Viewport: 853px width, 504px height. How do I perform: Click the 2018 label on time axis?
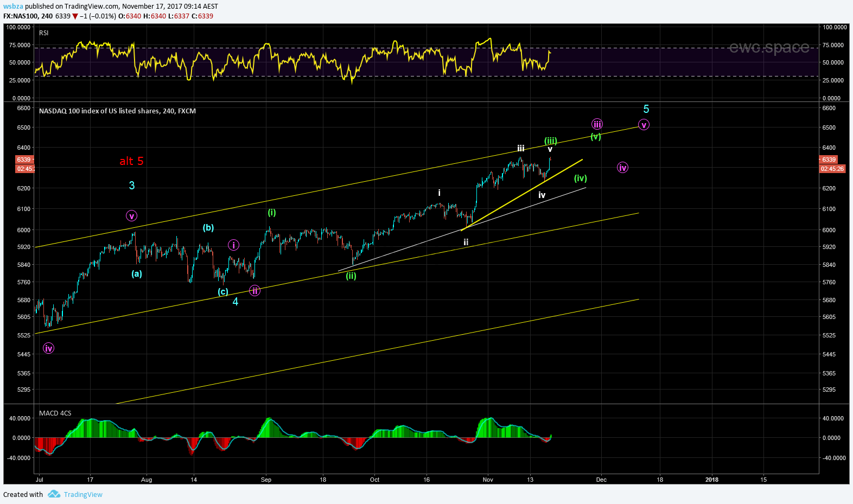pyautogui.click(x=711, y=480)
